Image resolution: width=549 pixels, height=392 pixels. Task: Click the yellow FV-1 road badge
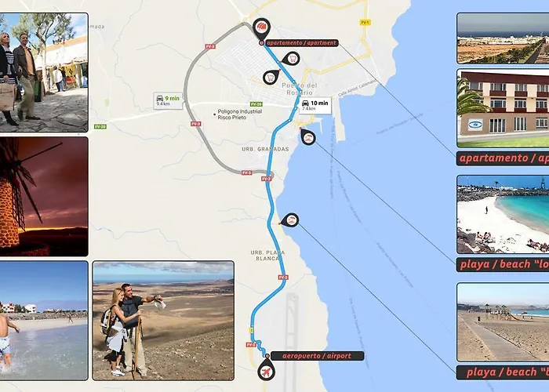coord(365,23)
